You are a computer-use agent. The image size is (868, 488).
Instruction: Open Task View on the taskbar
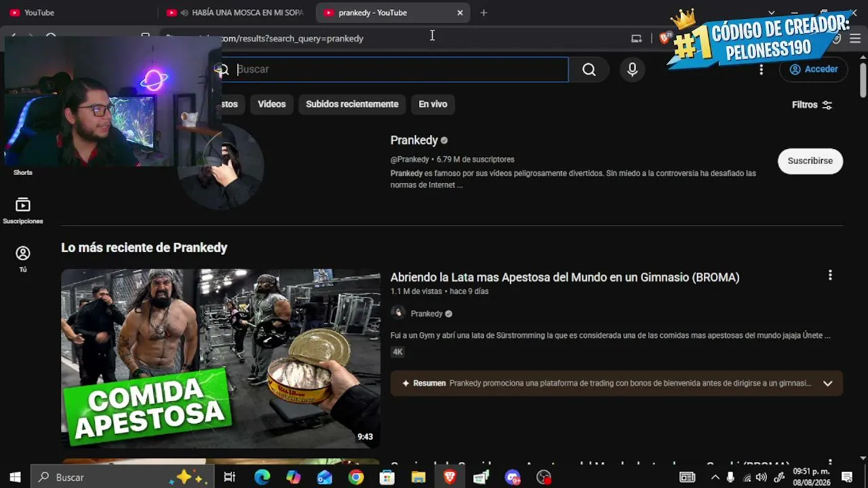[229, 477]
